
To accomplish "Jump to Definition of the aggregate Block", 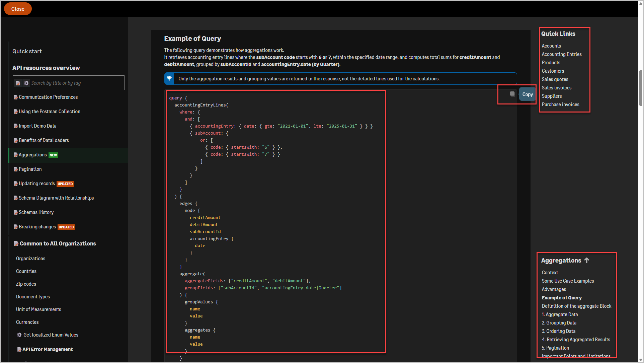I will click(576, 306).
